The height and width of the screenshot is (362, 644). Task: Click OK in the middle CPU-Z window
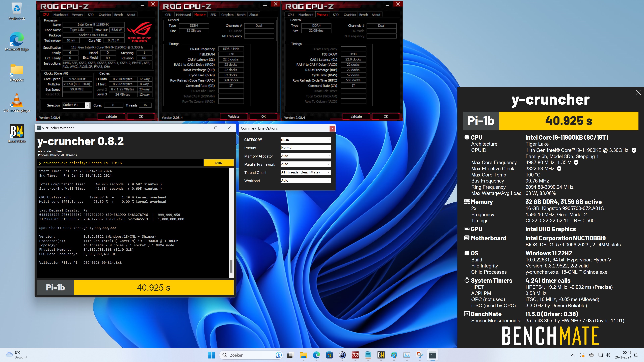point(263,116)
